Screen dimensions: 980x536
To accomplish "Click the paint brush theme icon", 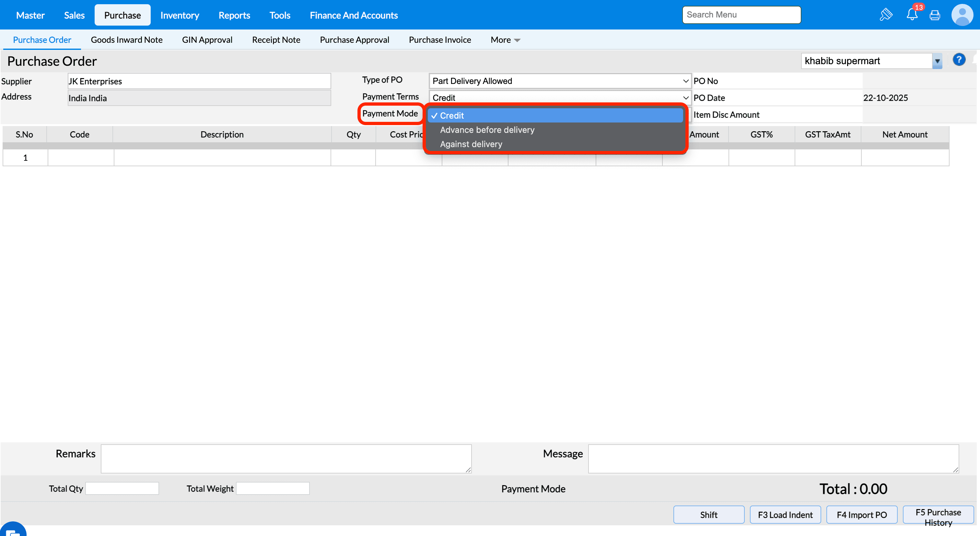I will [886, 15].
